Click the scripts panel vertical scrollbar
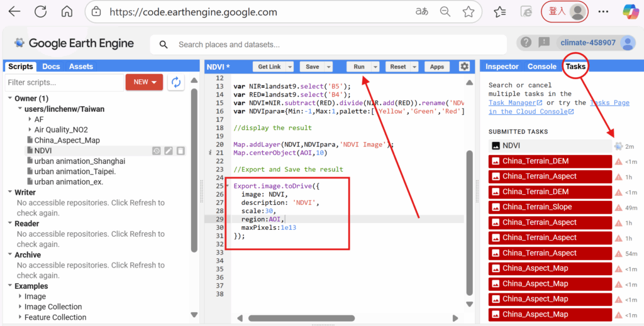Image resolution: width=644 pixels, height=326 pixels. click(x=194, y=170)
